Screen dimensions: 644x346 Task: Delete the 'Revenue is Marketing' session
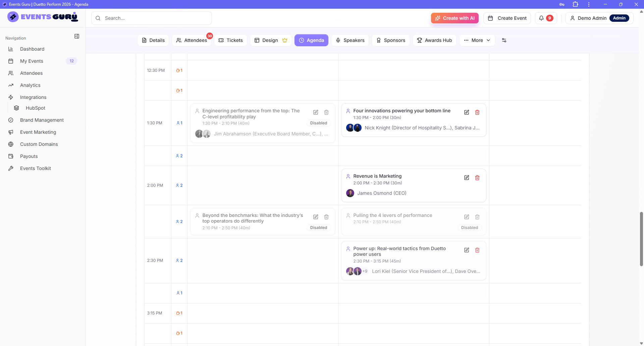point(477,178)
